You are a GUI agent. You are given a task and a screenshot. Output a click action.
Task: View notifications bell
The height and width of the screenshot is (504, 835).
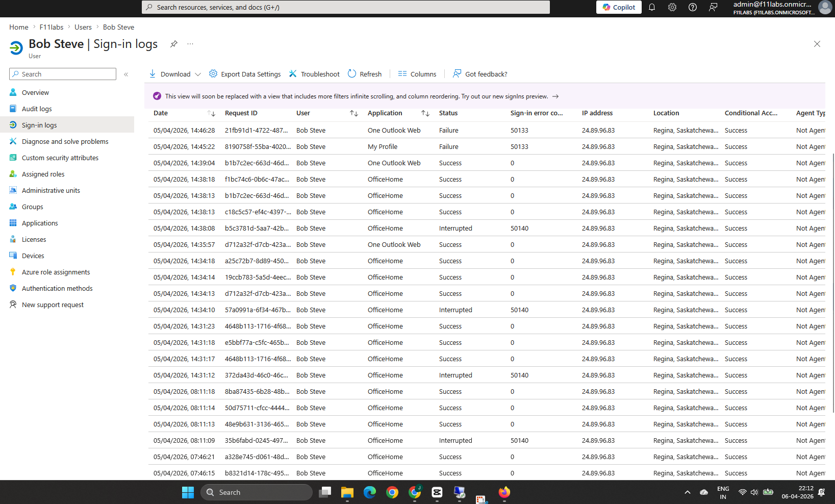pos(652,7)
